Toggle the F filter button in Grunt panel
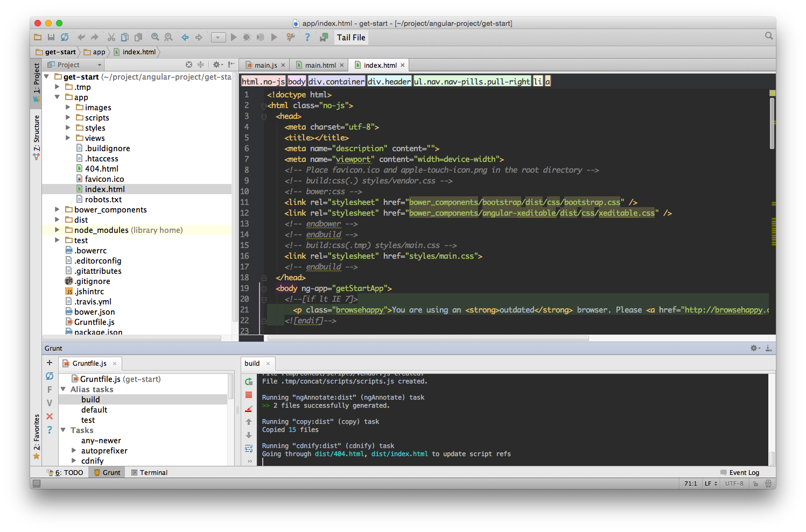Screen dimensions: 806x532 pos(50,389)
